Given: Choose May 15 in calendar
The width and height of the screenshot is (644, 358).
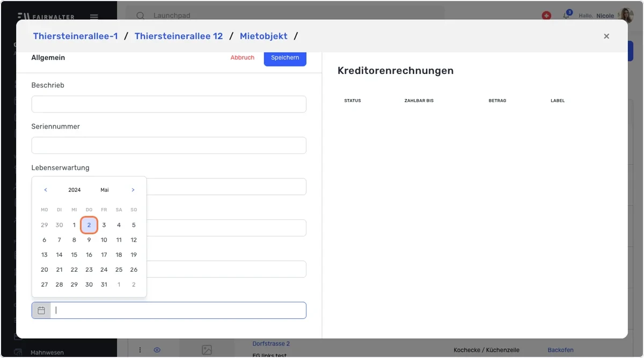Looking at the screenshot, I should [x=74, y=255].
